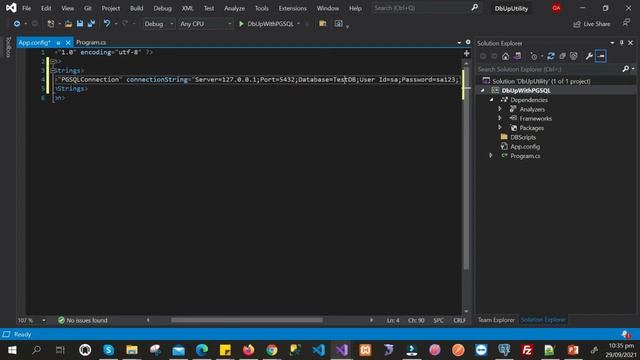Open the Extensions menu
Viewport: 640px width, 360px height.
292,8
